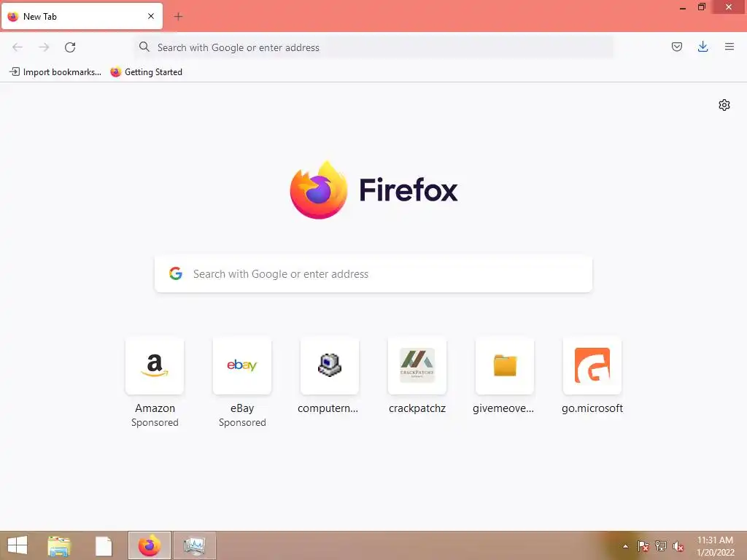Click the muted volume tray icon
747x560 pixels.
[x=678, y=546]
